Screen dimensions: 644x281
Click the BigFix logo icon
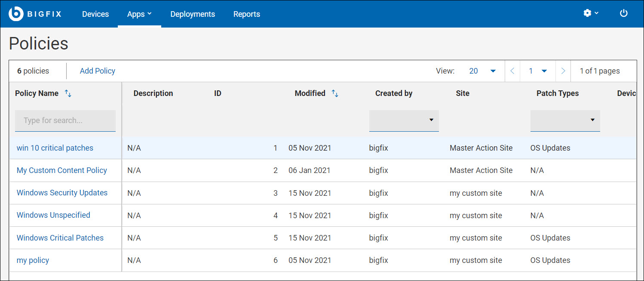16,14
